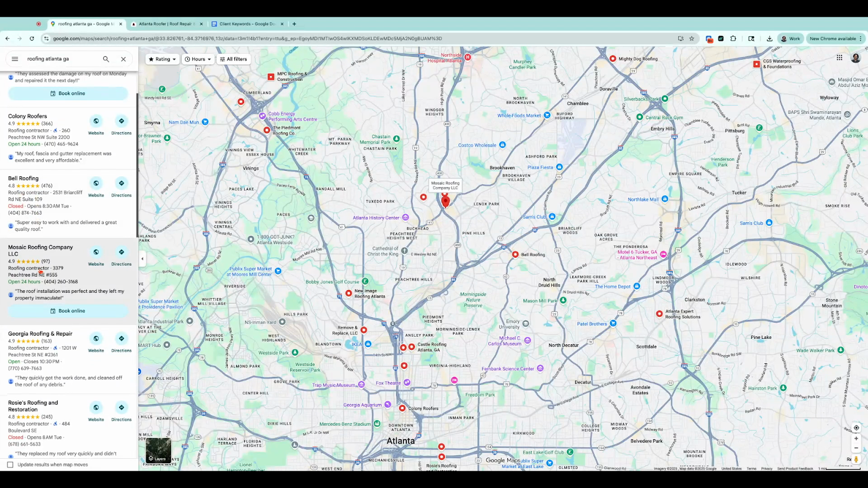Click Book online under Mosaic Roofing
The height and width of the screenshot is (488, 868).
click(x=68, y=311)
